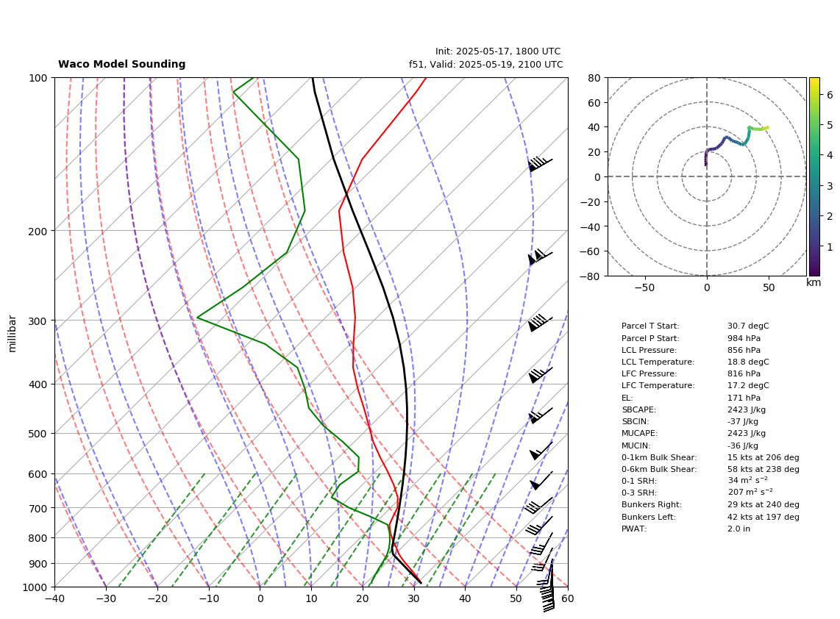Select the "856 hPa" value
The height and width of the screenshot is (619, 840).
pyautogui.click(x=744, y=350)
